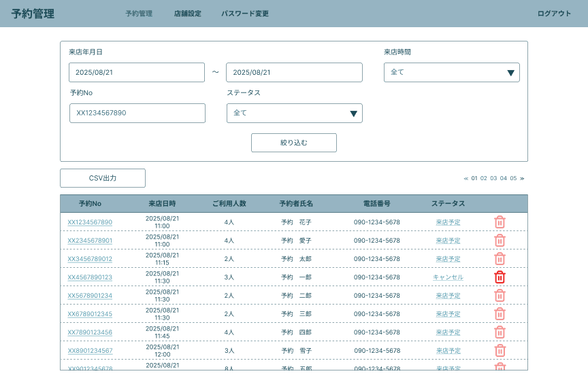The width and height of the screenshot is (588, 380).
Task: Delete reservation XX1234567890 with trash icon
Action: (x=500, y=222)
